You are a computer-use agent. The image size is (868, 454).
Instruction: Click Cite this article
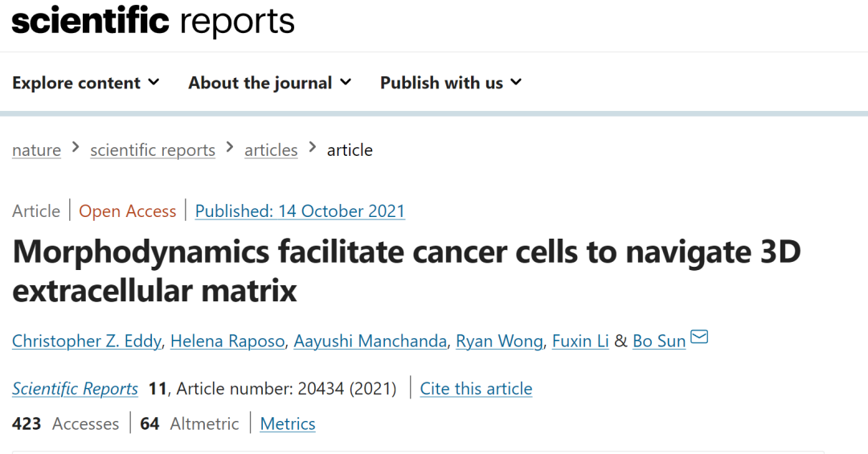(x=476, y=389)
